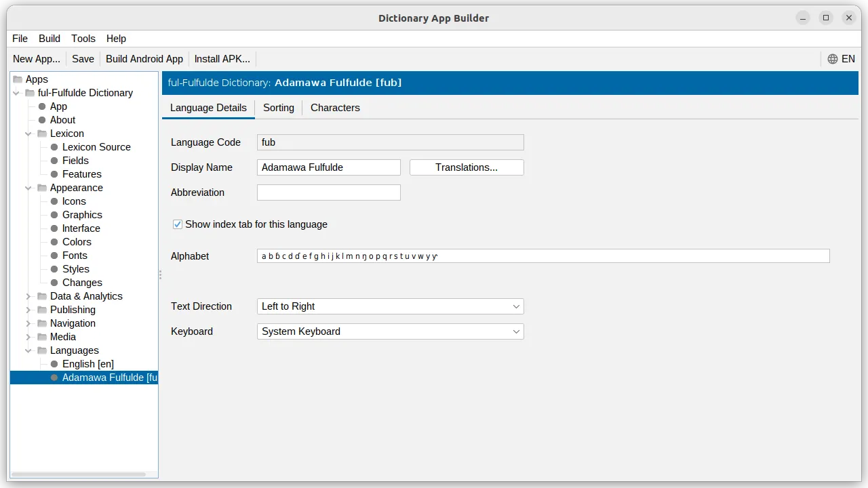Expand the Data & Analytics node
This screenshot has height=488, width=868.
(28, 296)
